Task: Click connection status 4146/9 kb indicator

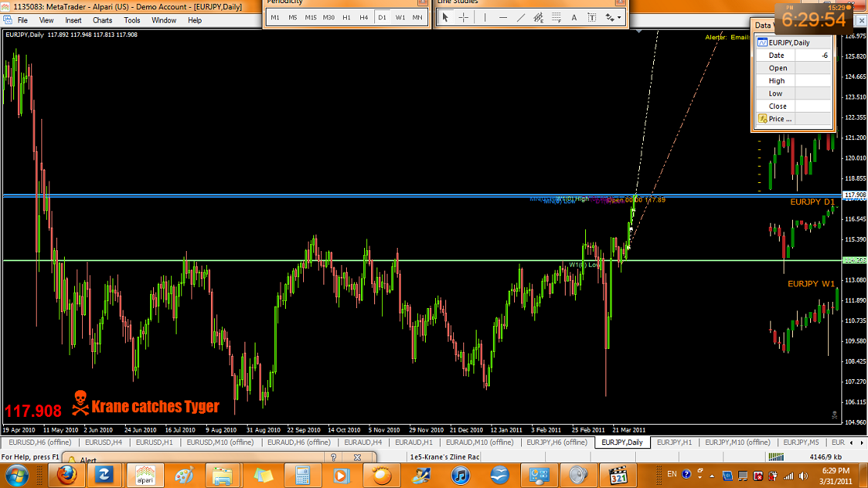Action: click(825, 457)
